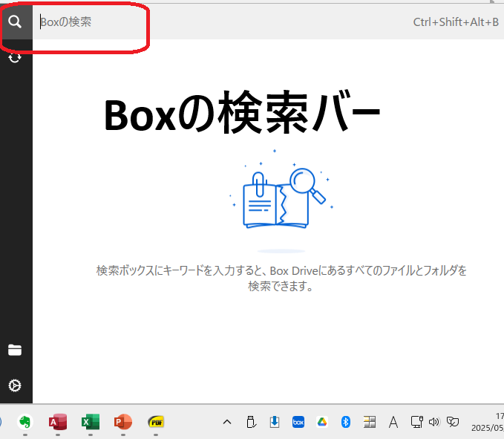Viewport: 504px width, 439px height.
Task: Click the Bluetooth tray icon
Action: [x=345, y=422]
